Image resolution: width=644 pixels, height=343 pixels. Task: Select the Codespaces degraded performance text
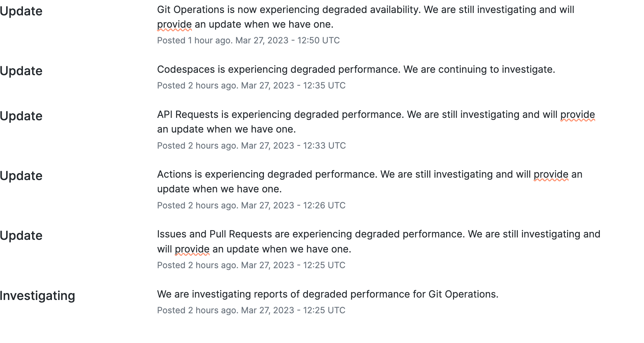click(x=356, y=69)
